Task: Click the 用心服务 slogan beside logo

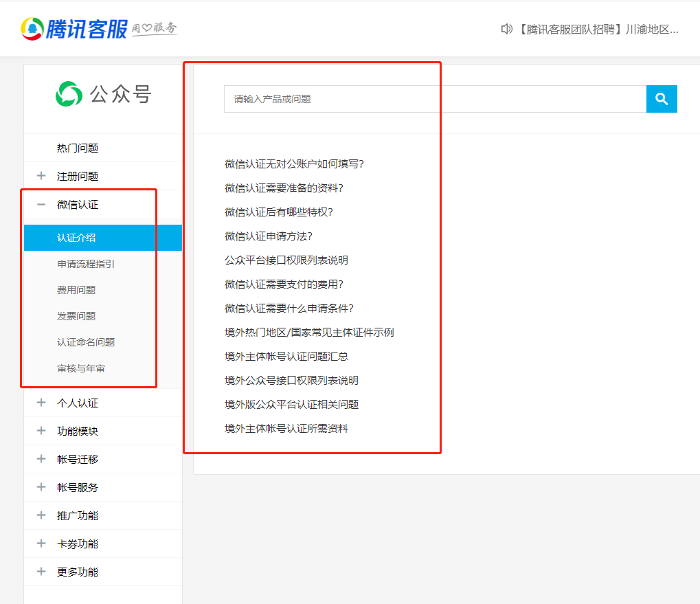Action: tap(155, 29)
